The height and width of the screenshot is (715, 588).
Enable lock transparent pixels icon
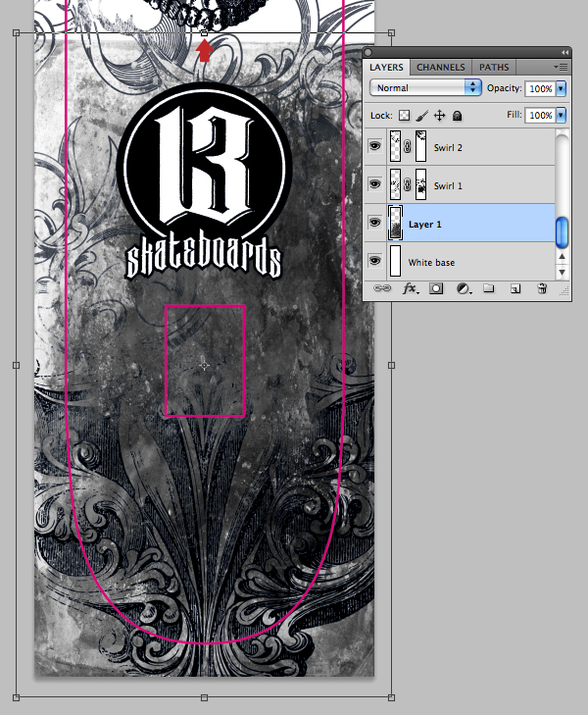pyautogui.click(x=404, y=116)
